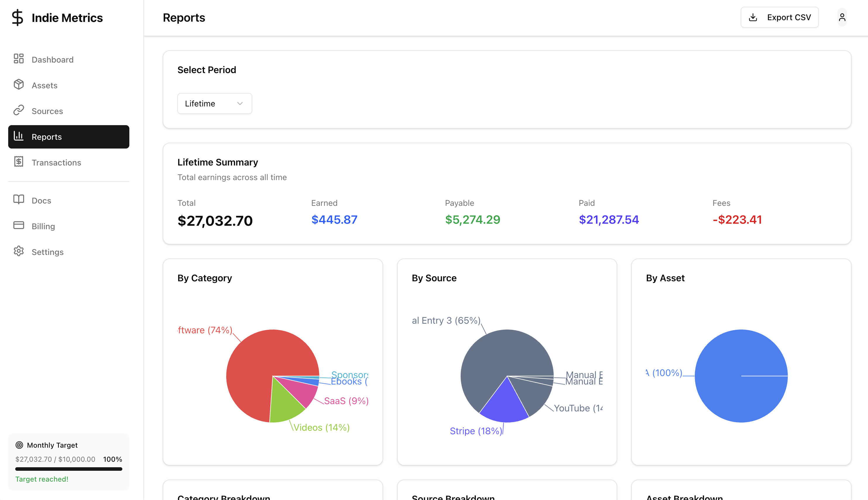Select the Sources link icon

18,110
